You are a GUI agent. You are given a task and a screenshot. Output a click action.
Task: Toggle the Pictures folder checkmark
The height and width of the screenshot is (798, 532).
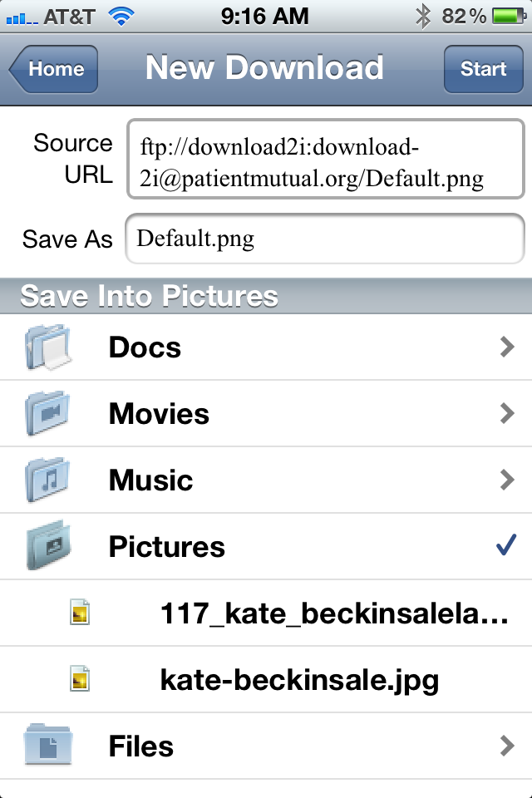(x=505, y=546)
